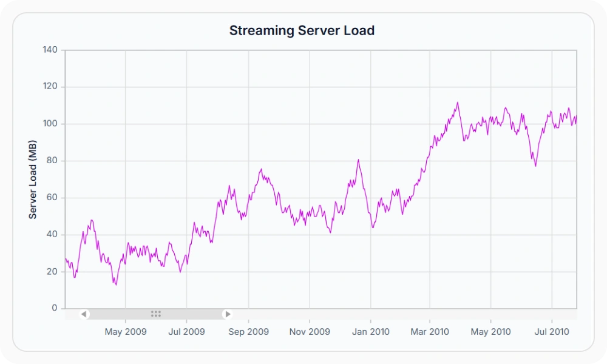The image size is (607, 364).
Task: Click the "80" y-axis value
Action: coord(52,160)
